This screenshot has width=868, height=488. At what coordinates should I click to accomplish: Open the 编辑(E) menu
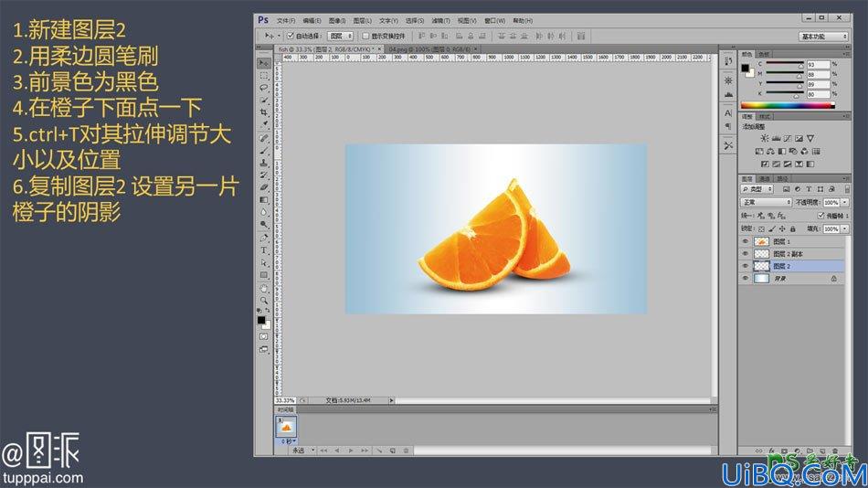tap(312, 20)
